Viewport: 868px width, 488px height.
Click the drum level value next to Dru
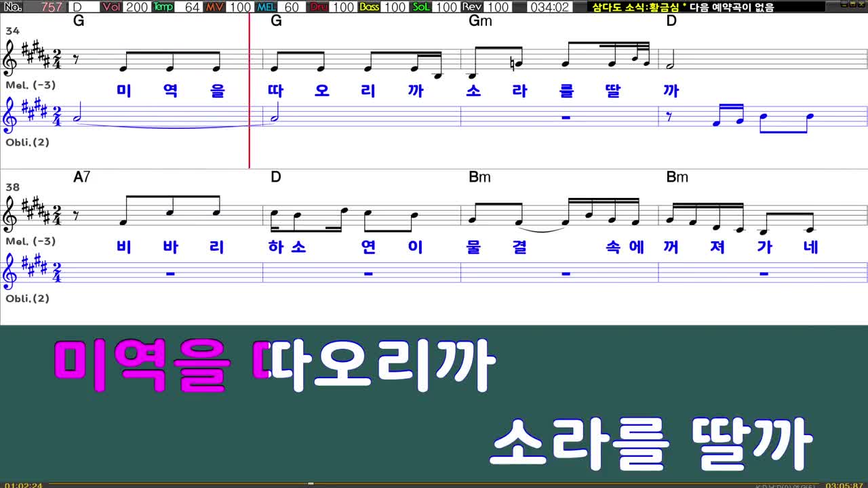point(344,7)
